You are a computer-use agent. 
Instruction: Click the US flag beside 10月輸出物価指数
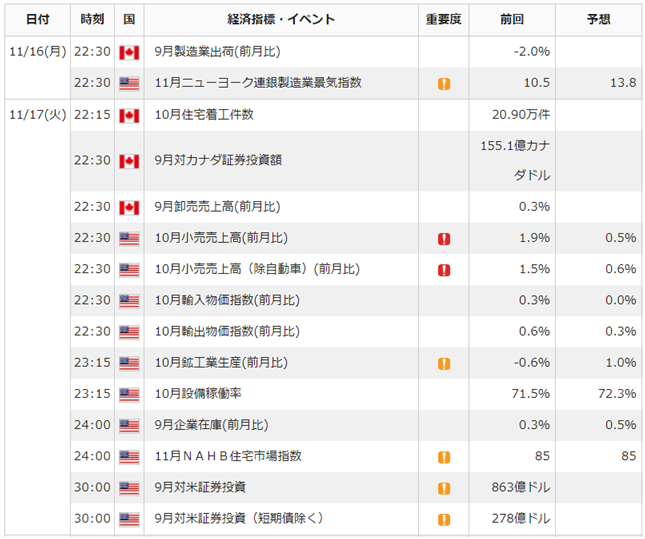point(129,332)
